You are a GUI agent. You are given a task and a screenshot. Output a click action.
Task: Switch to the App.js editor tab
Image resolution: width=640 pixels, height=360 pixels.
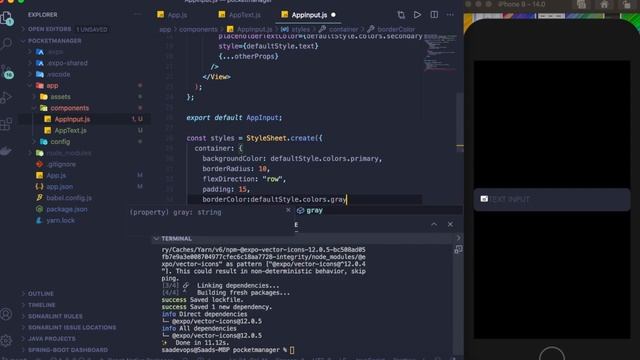(x=172, y=15)
